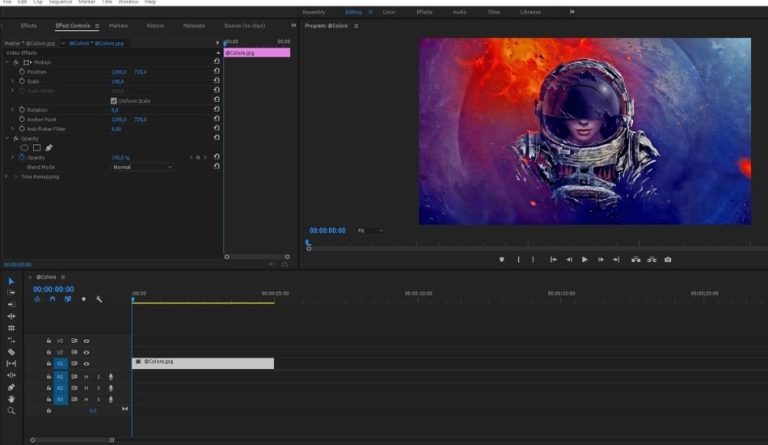Reset the Position parameter
The height and width of the screenshot is (445, 768).
pos(216,71)
